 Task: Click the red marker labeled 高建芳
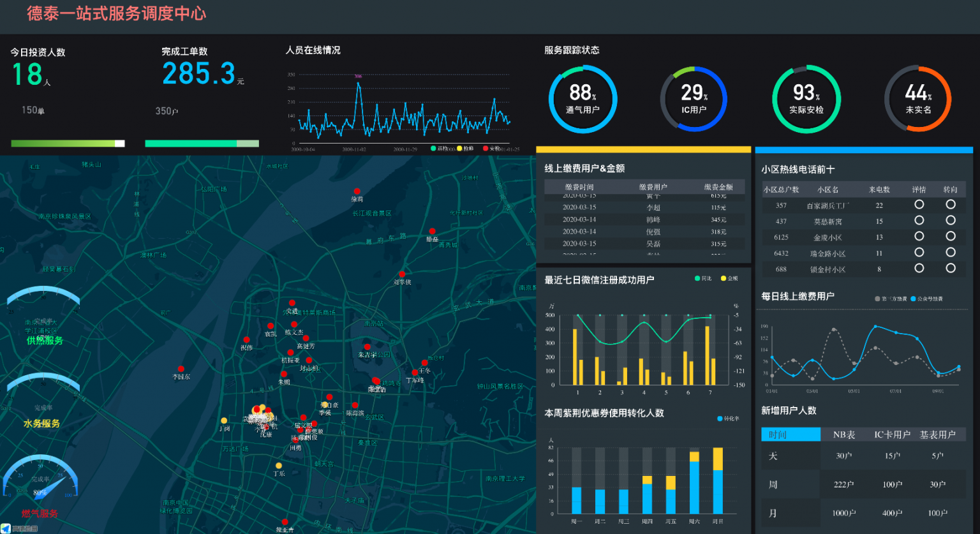306,338
